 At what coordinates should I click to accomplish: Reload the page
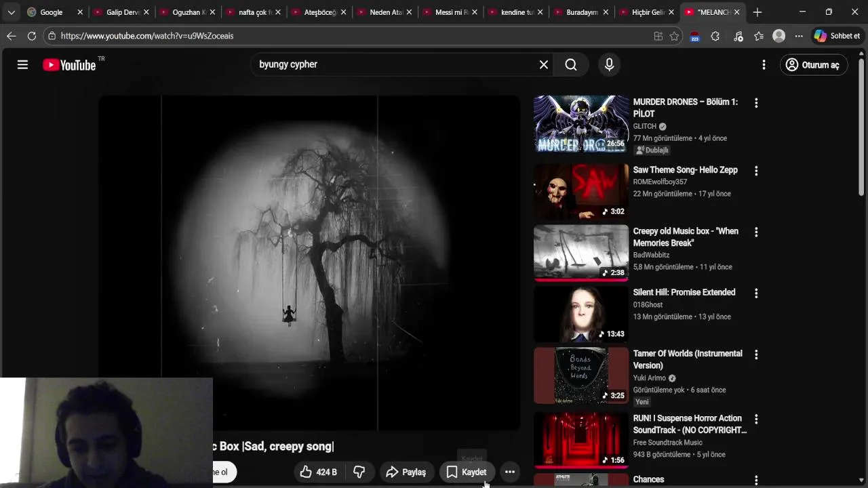click(31, 36)
